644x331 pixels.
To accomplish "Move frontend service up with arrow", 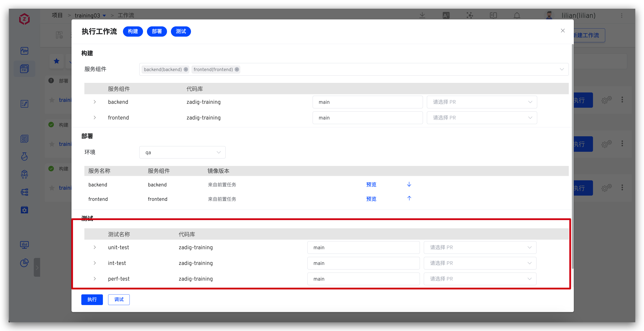I will pos(409,198).
